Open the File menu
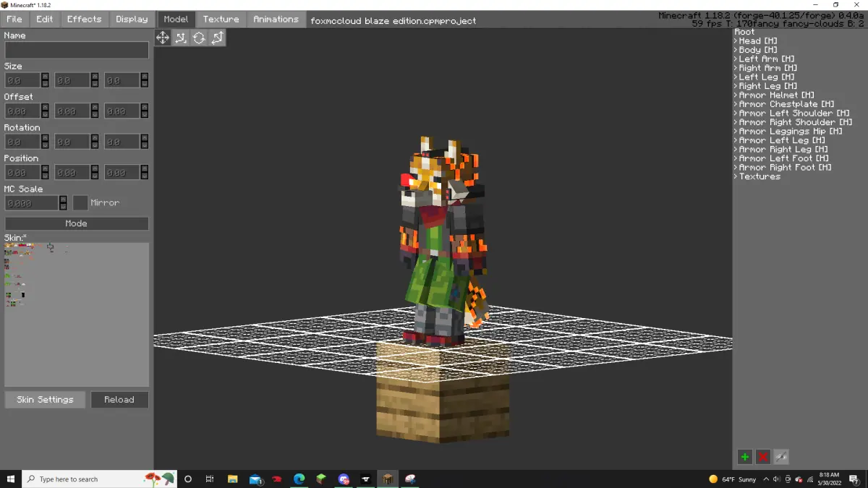868x488 pixels. click(x=14, y=20)
